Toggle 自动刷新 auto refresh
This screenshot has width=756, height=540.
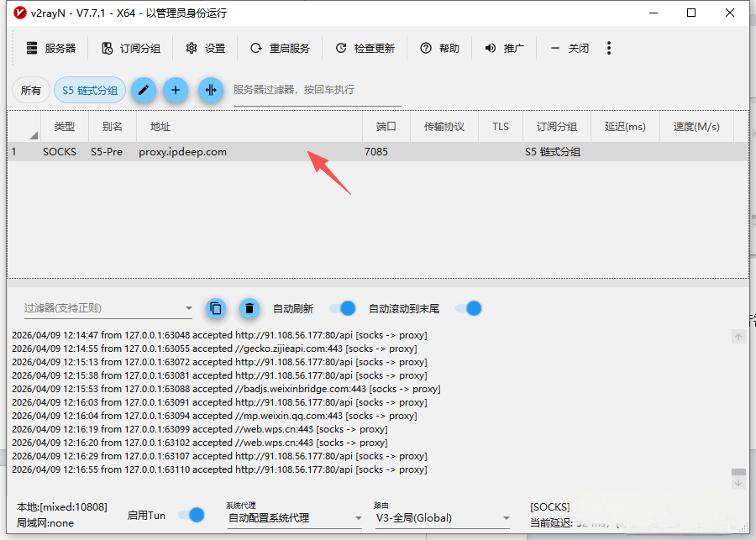point(343,308)
